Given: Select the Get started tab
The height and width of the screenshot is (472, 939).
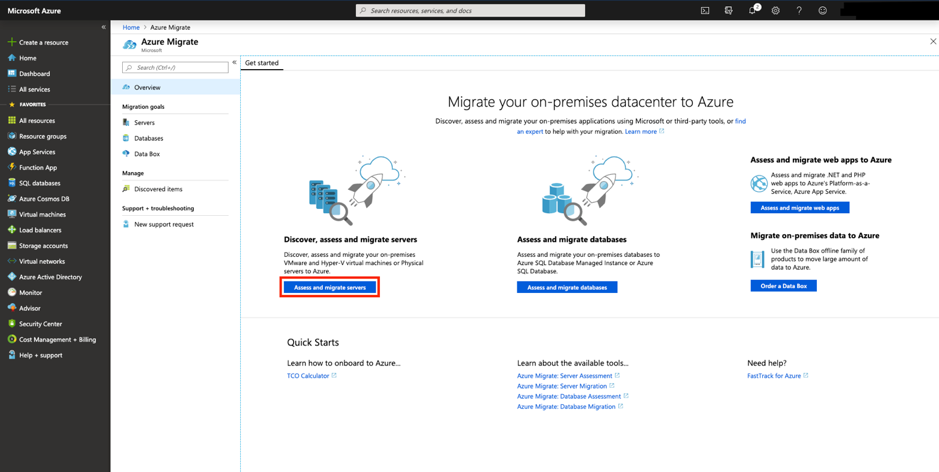Looking at the screenshot, I should [262, 63].
